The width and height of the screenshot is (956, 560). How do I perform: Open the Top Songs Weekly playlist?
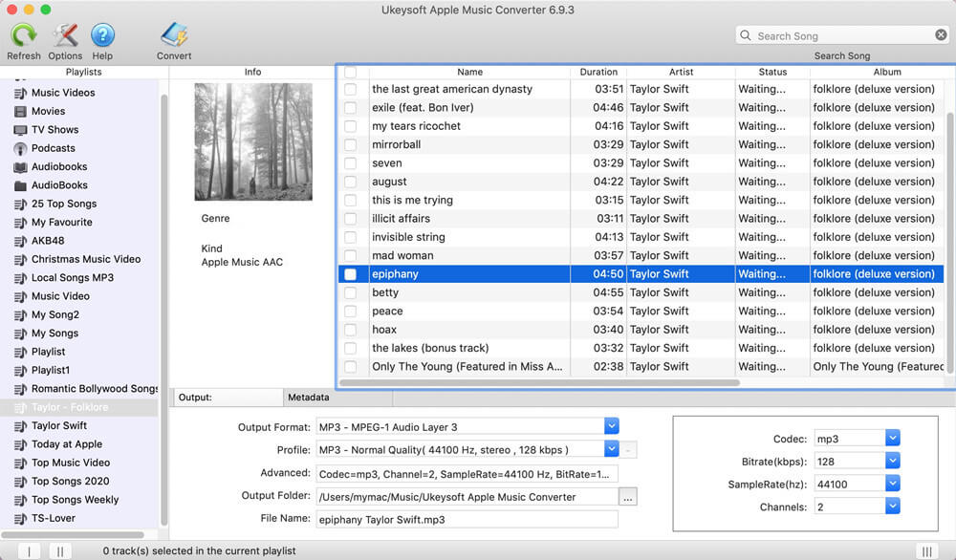pyautogui.click(x=75, y=500)
